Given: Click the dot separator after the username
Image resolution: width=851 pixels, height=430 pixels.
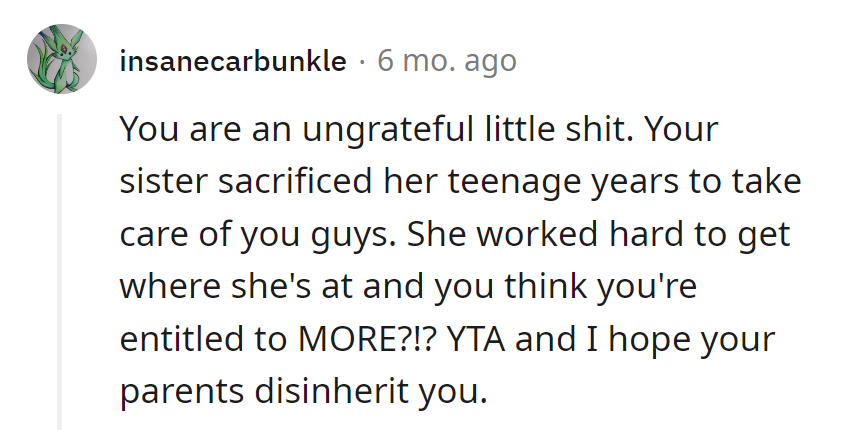Looking at the screenshot, I should [x=362, y=62].
